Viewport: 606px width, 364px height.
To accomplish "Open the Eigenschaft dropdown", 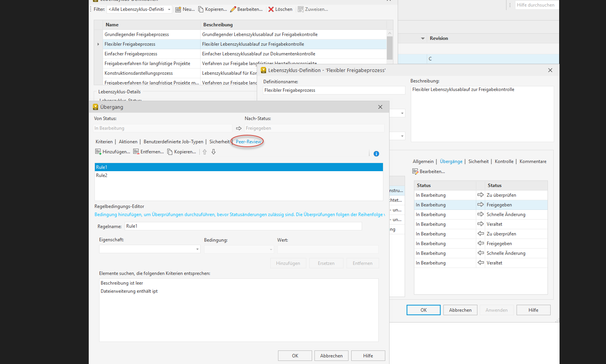I will point(197,249).
